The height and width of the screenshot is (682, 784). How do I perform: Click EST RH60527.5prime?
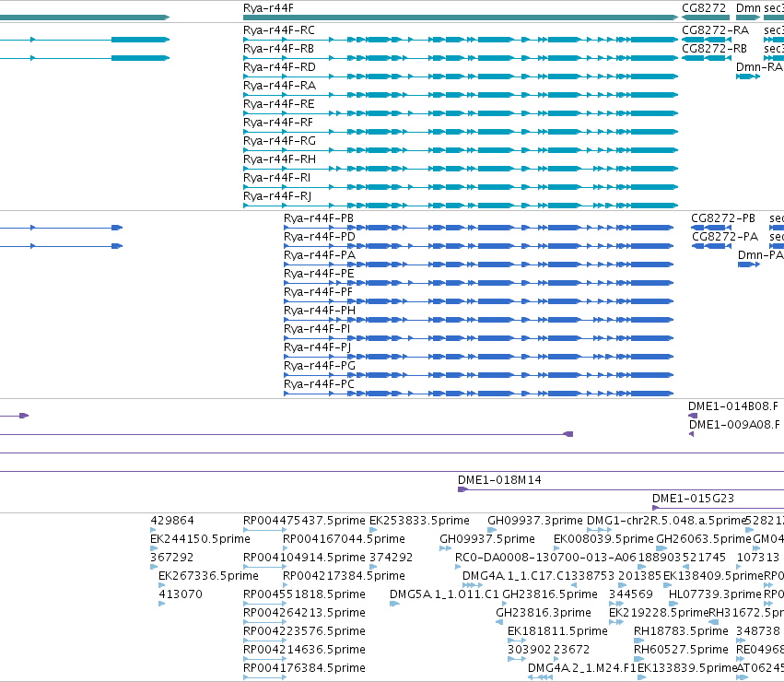point(681,651)
